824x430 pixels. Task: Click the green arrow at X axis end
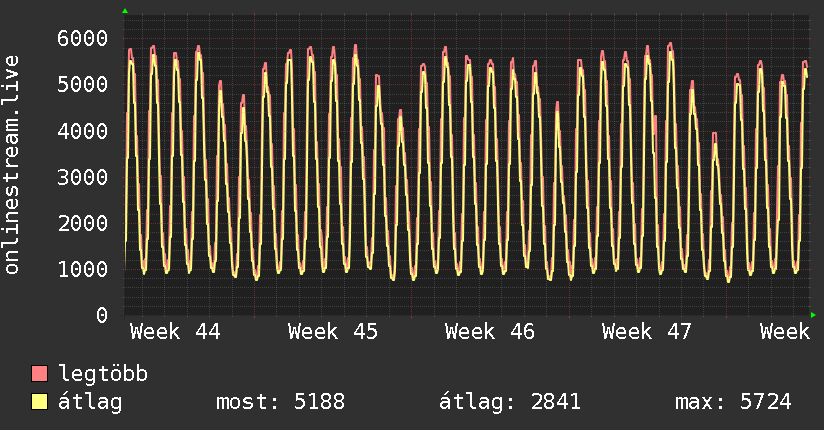point(814,315)
